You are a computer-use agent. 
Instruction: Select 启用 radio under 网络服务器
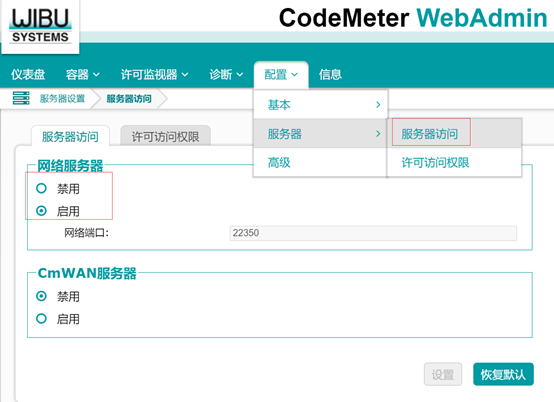tap(41, 211)
